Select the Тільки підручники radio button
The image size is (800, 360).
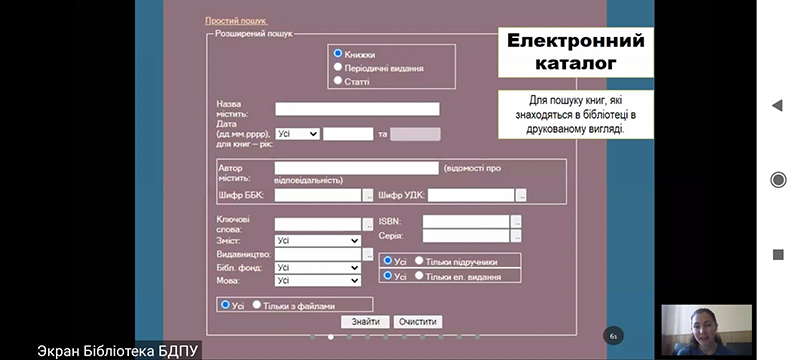click(x=419, y=261)
